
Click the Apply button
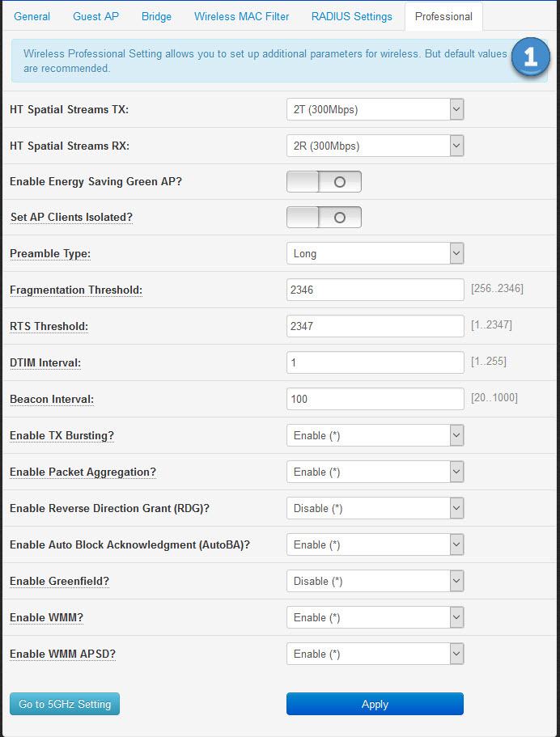[x=375, y=704]
